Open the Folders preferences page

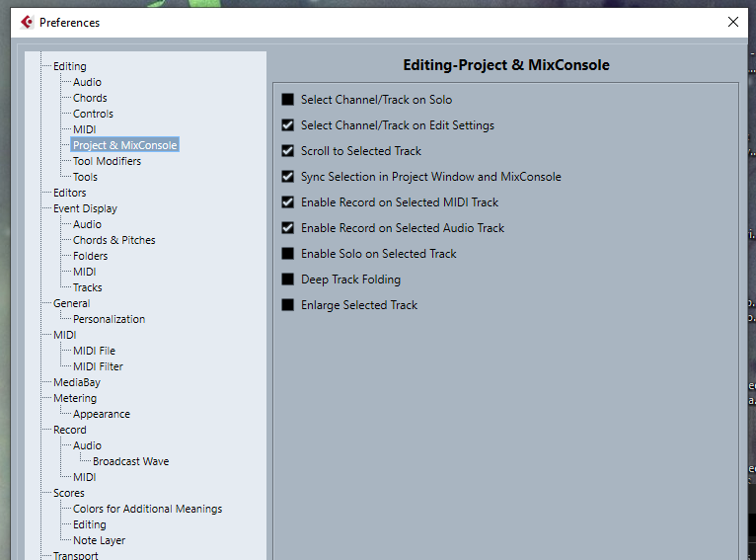click(90, 256)
